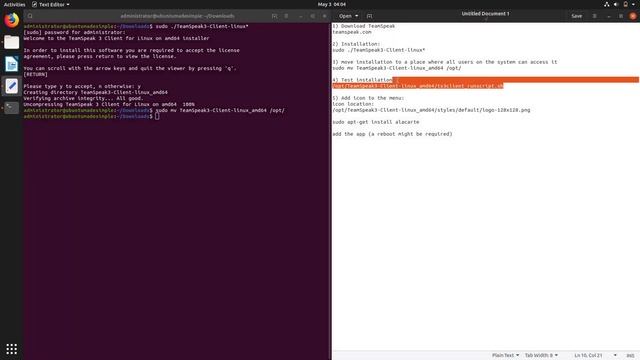
Task: Click the power icon in system tray
Action: pos(625,4)
